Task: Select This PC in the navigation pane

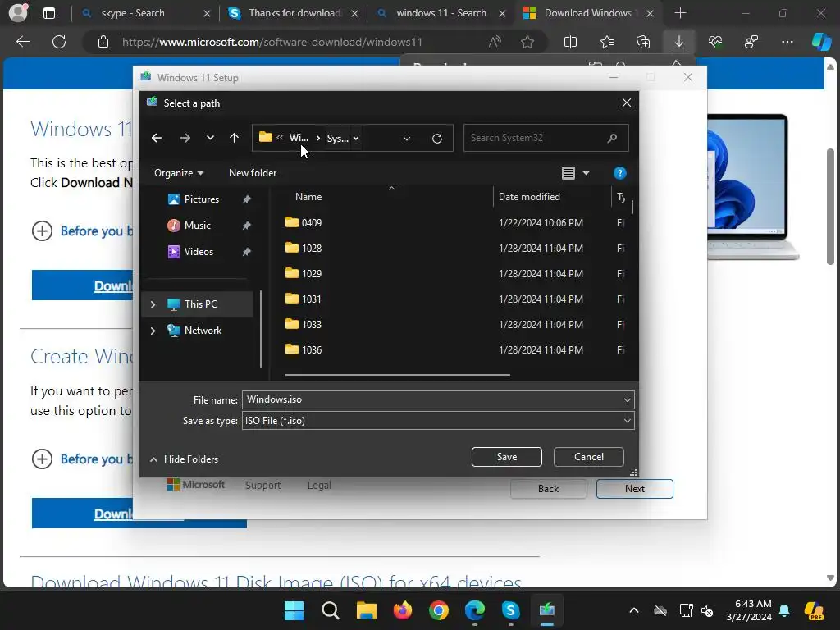Action: (200, 304)
